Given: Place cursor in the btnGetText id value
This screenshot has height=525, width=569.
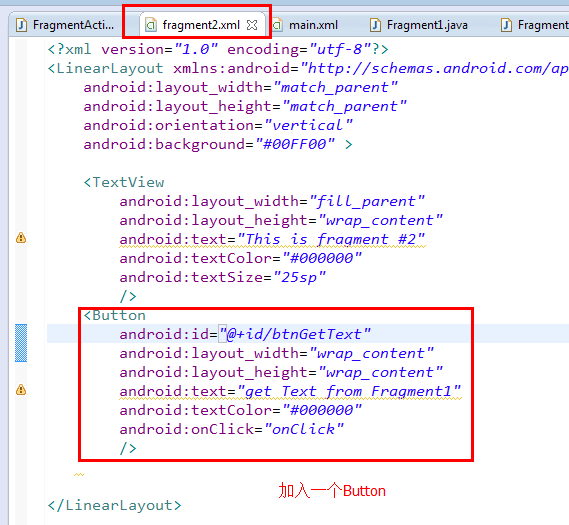Looking at the screenshot, I should pos(295,334).
